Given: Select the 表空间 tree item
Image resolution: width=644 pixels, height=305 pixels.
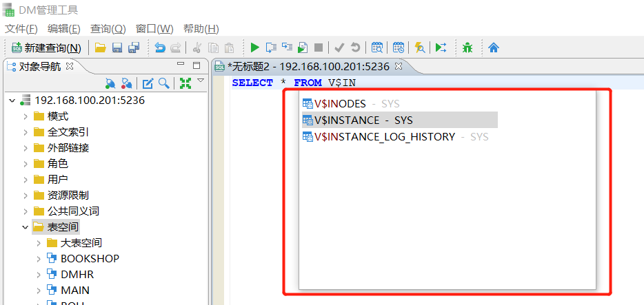Looking at the screenshot, I should coord(63,227).
